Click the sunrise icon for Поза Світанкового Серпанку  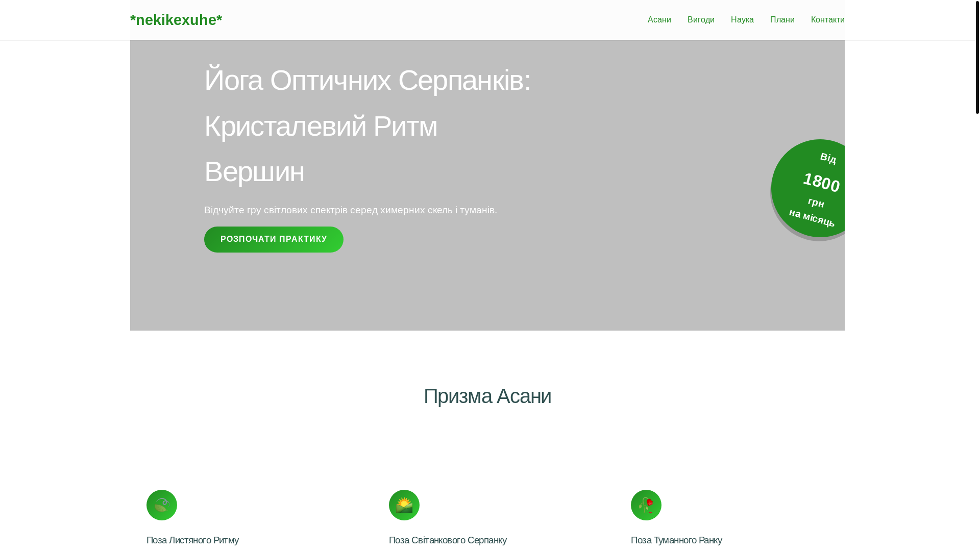coord(404,505)
